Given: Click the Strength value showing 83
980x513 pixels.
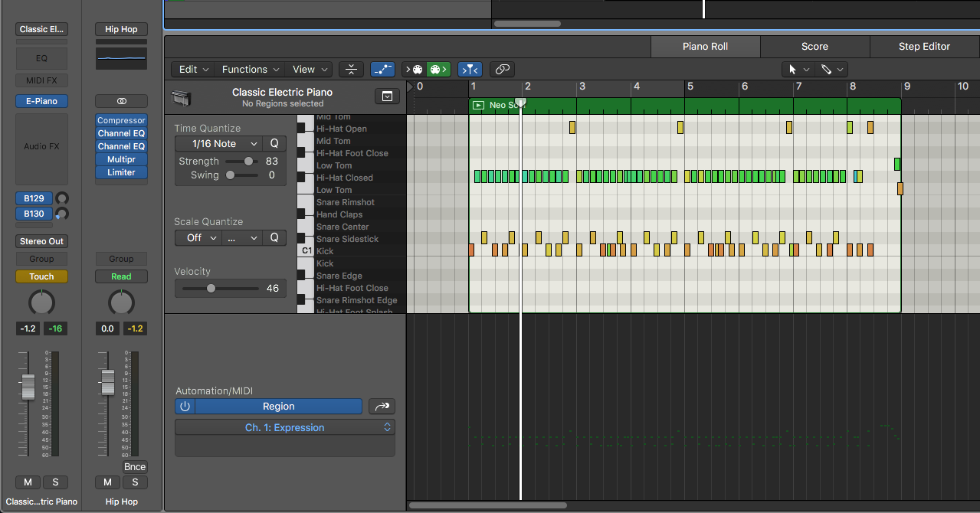Looking at the screenshot, I should point(272,162).
